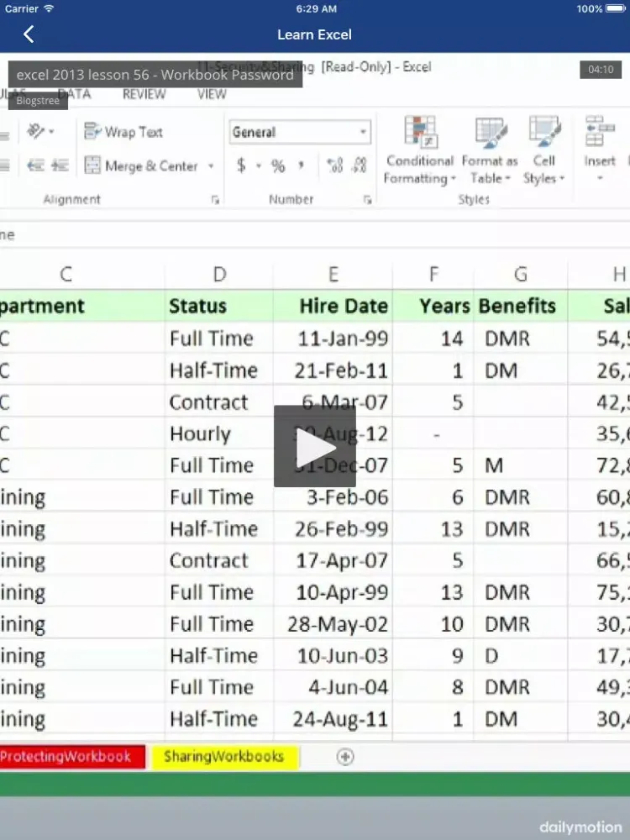Open Conditional Formatting menu
The width and height of the screenshot is (630, 840).
tap(419, 150)
